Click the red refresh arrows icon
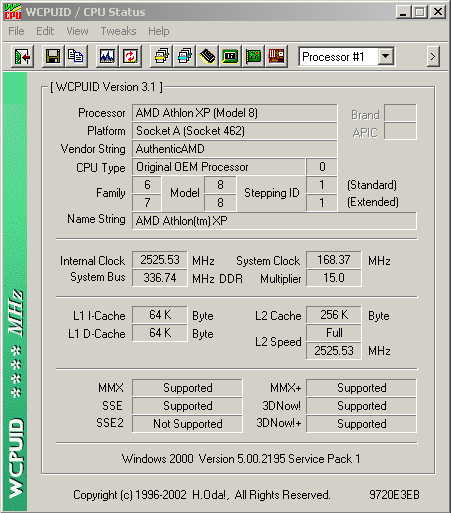This screenshot has height=513, width=451. click(130, 56)
